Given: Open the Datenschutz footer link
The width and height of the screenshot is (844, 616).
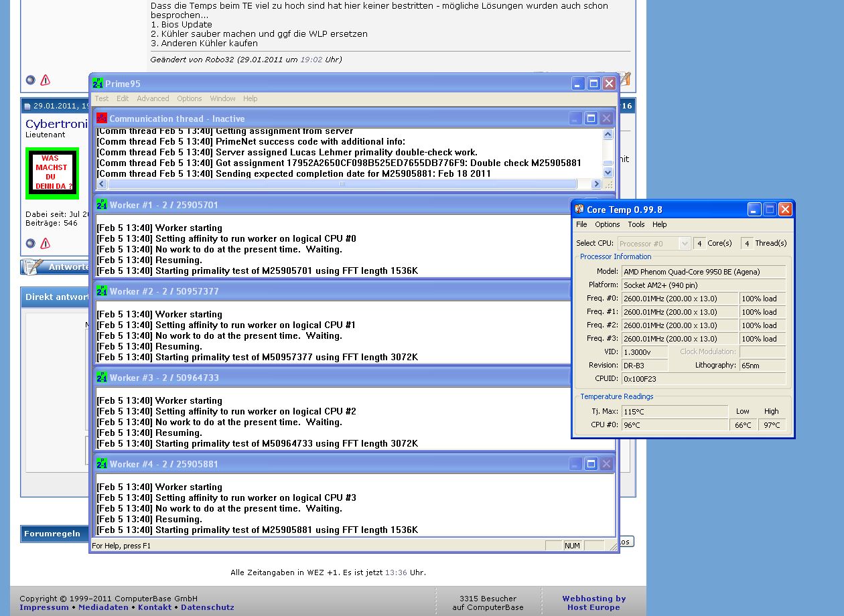Looking at the screenshot, I should (208, 607).
